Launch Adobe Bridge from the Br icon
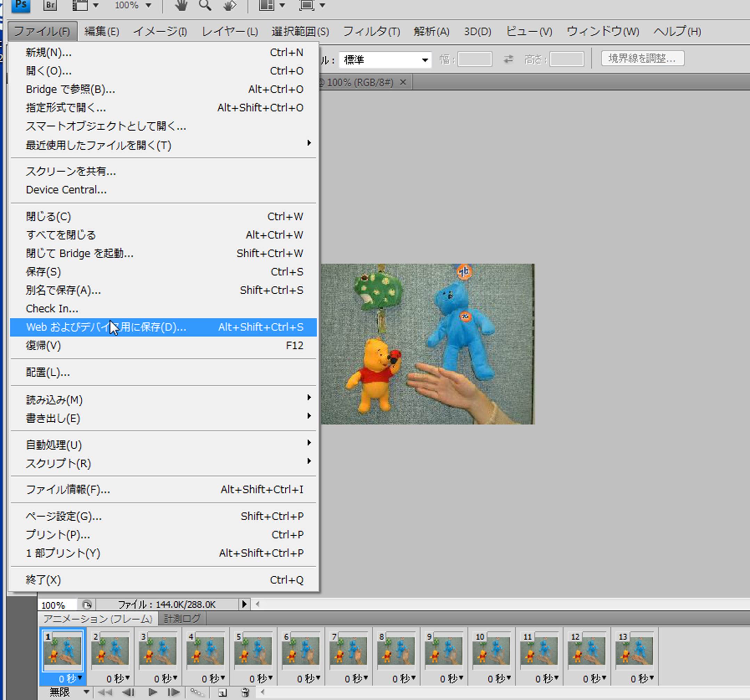This screenshot has height=700, width=750. [x=50, y=5]
